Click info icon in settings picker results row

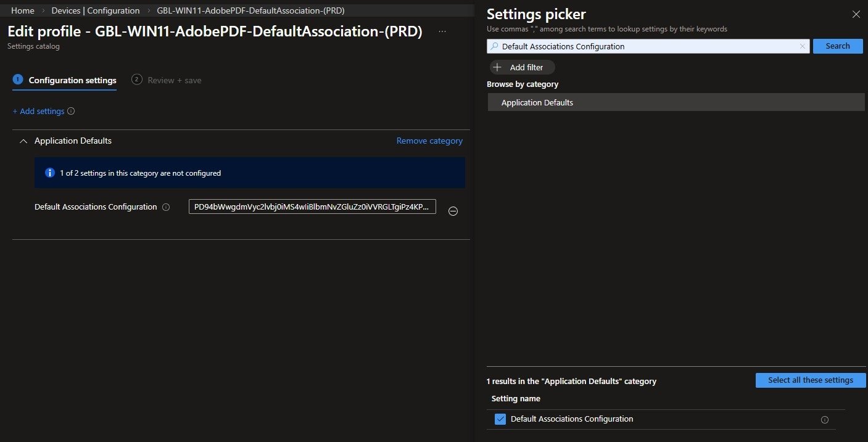(x=824, y=420)
